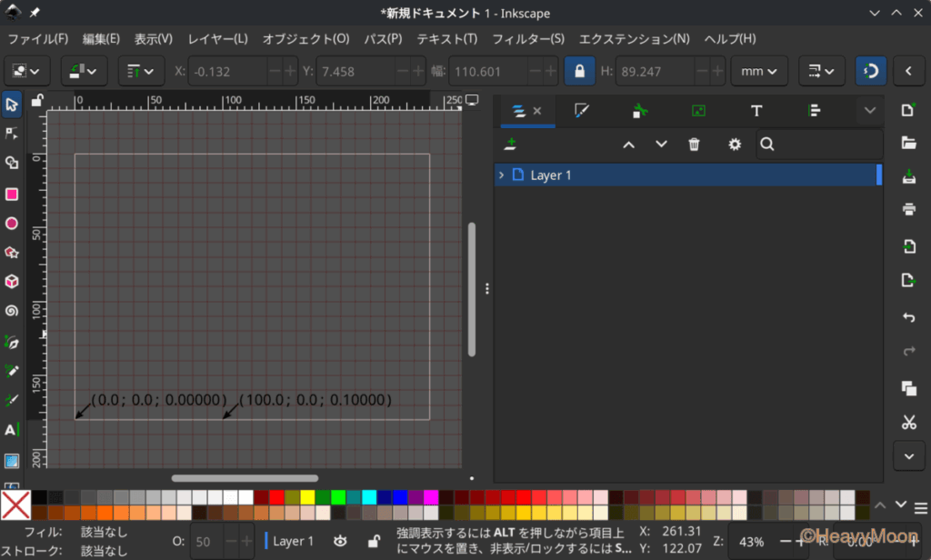
Task: Toggle the width/height ratio lock
Action: pyautogui.click(x=575, y=71)
